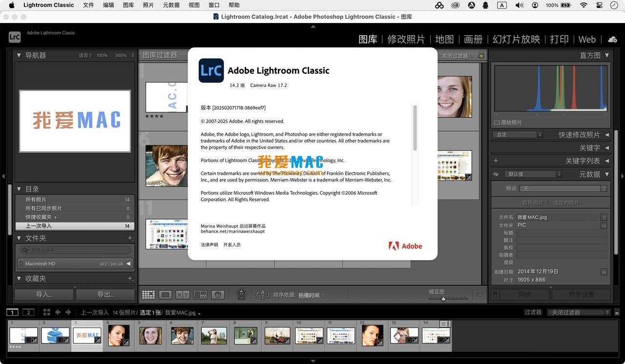Switch to Grid view in the toolbar
This screenshot has width=625, height=364.
148,295
